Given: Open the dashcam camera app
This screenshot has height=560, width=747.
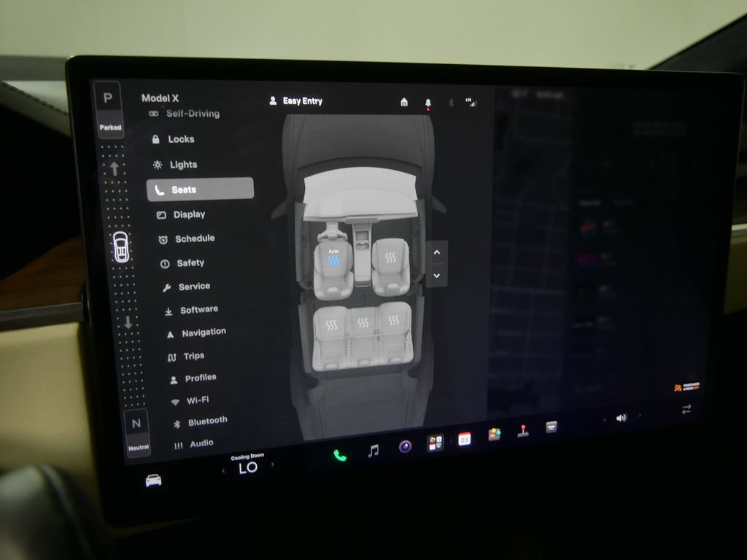Looking at the screenshot, I should click(x=405, y=446).
